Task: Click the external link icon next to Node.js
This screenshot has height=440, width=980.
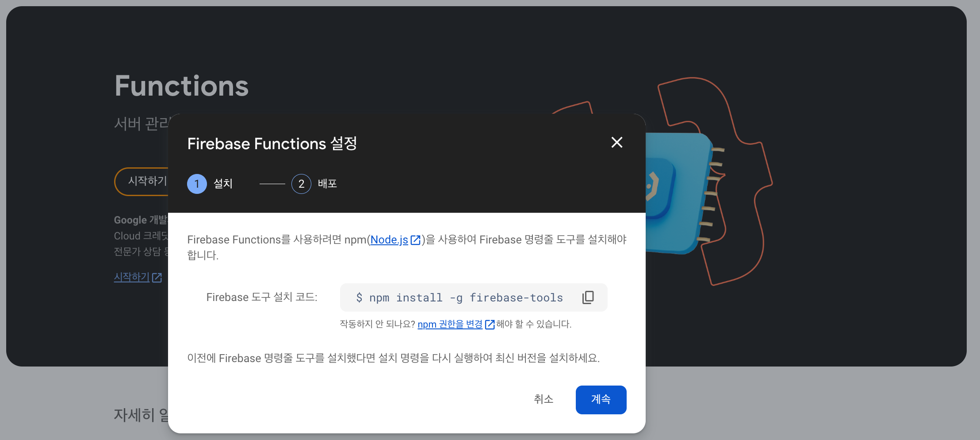Action: tap(415, 240)
